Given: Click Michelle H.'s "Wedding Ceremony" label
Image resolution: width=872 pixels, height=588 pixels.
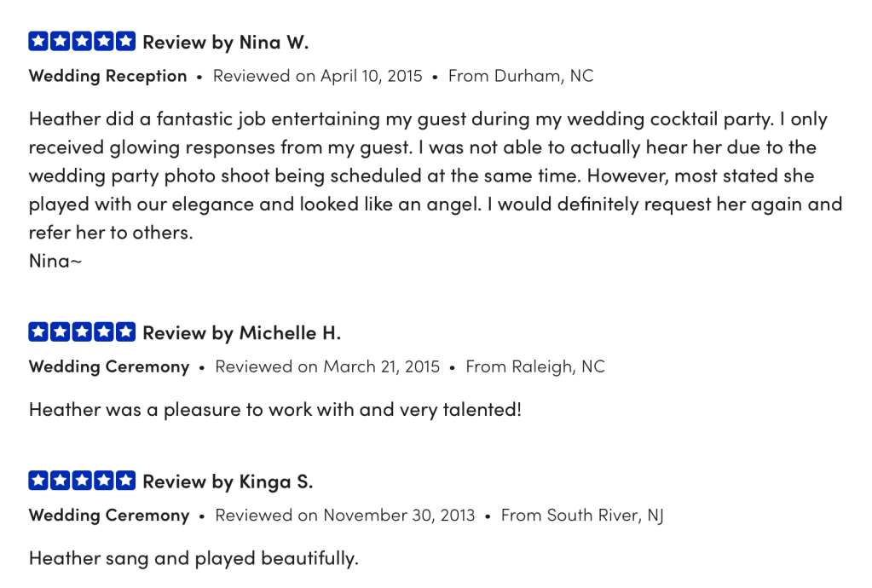Looking at the screenshot, I should (109, 366).
